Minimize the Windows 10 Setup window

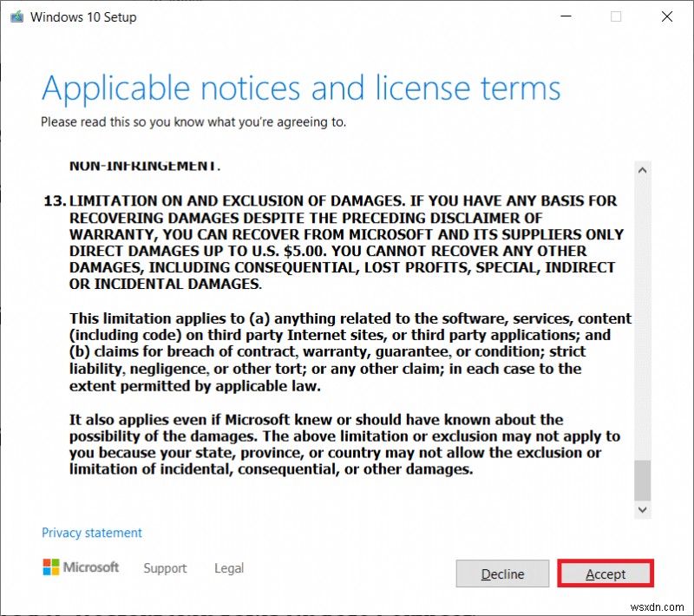566,16
